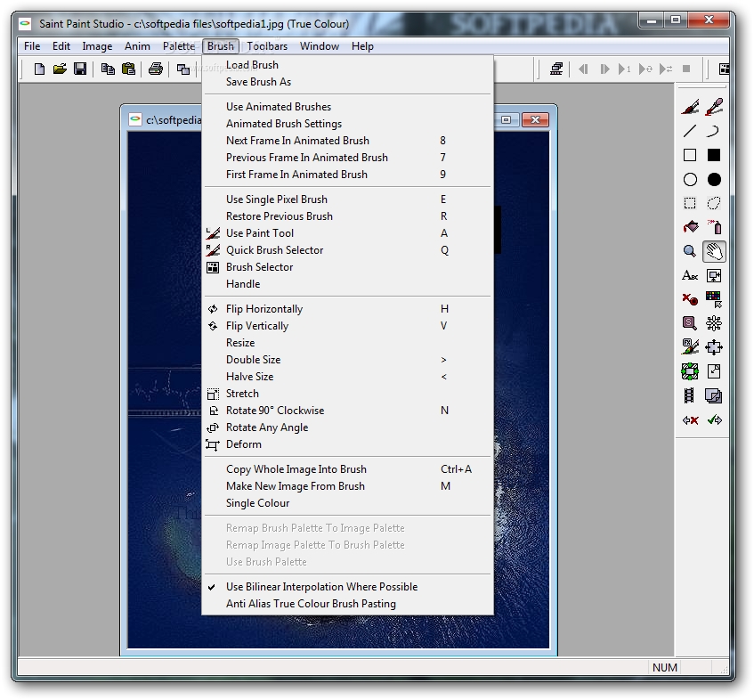The width and height of the screenshot is (754, 700).
Task: Open the Anim menu
Action: [137, 46]
